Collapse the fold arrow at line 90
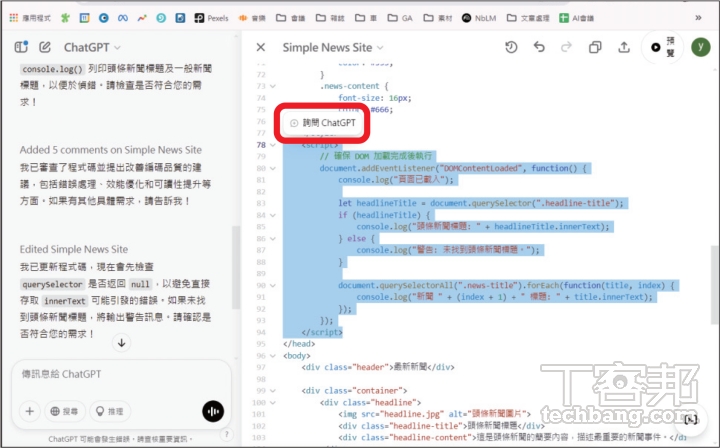 tap(273, 286)
